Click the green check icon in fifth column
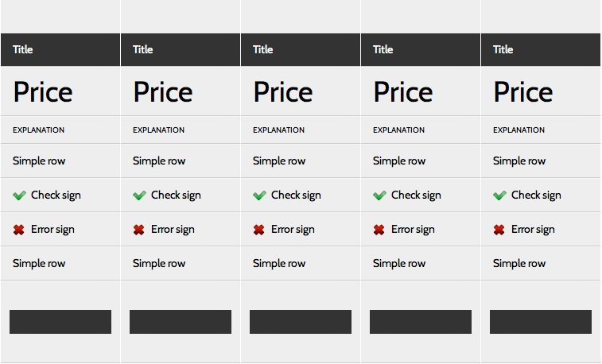This screenshot has height=364, width=602. click(x=499, y=196)
